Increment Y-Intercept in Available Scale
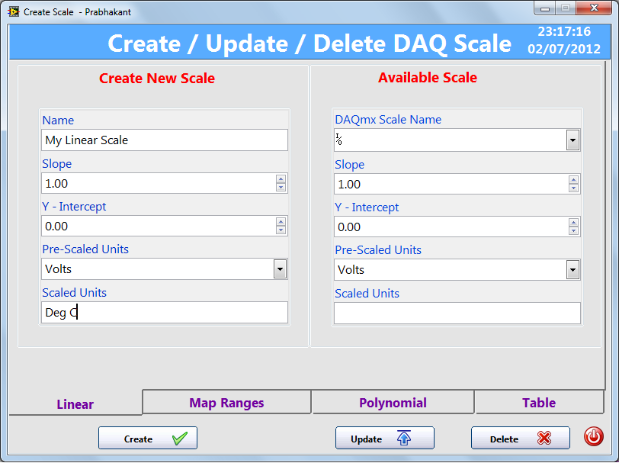Screen dimensions: 619x463 (x=574, y=222)
